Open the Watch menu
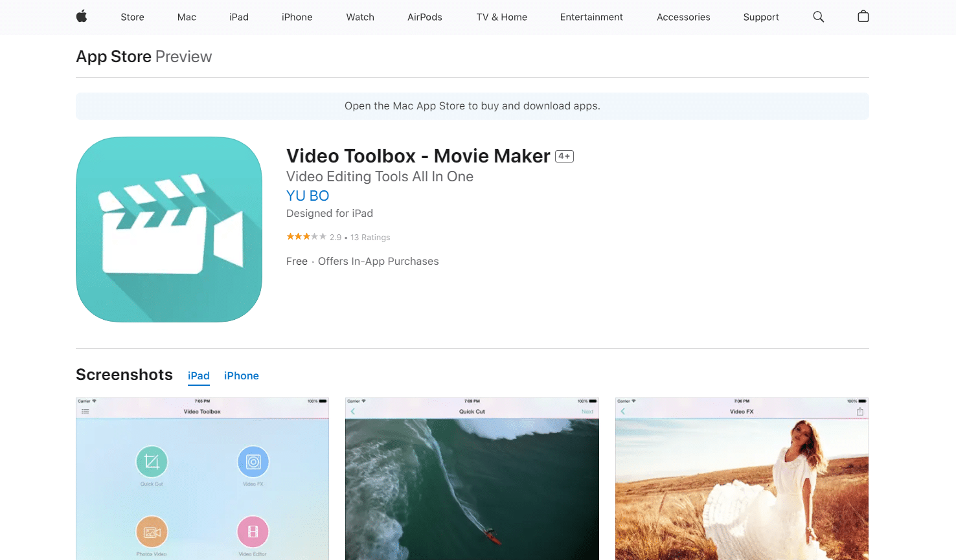The width and height of the screenshot is (956, 560). point(360,17)
